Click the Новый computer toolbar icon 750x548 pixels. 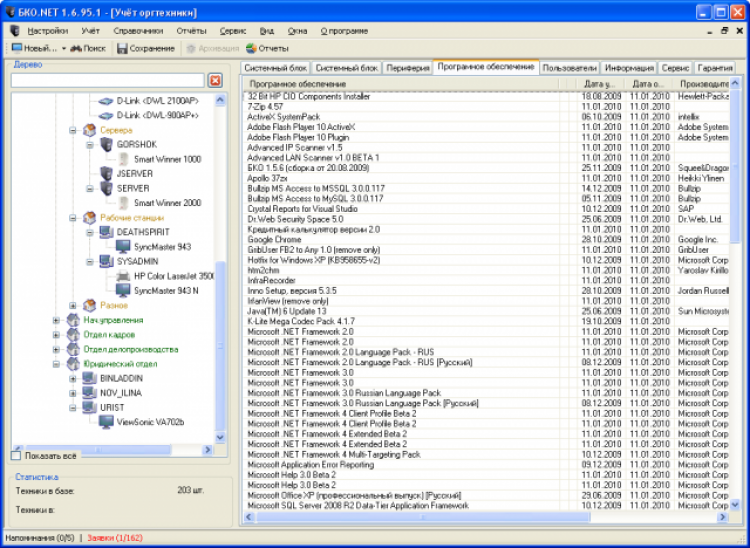coord(17,48)
